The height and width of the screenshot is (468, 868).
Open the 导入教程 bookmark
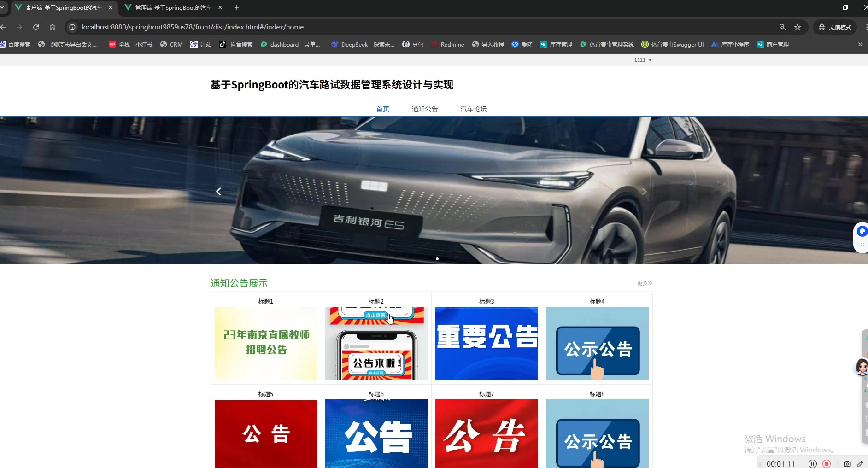pos(488,45)
